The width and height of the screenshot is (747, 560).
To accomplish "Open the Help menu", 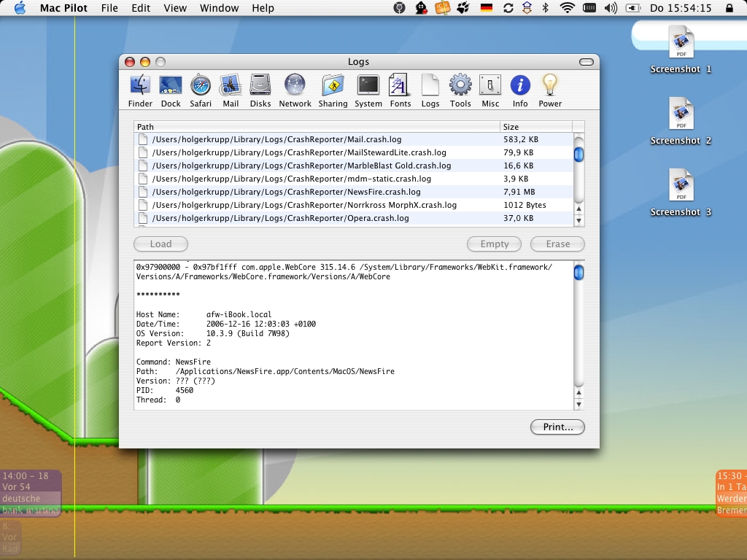I will pyautogui.click(x=263, y=8).
